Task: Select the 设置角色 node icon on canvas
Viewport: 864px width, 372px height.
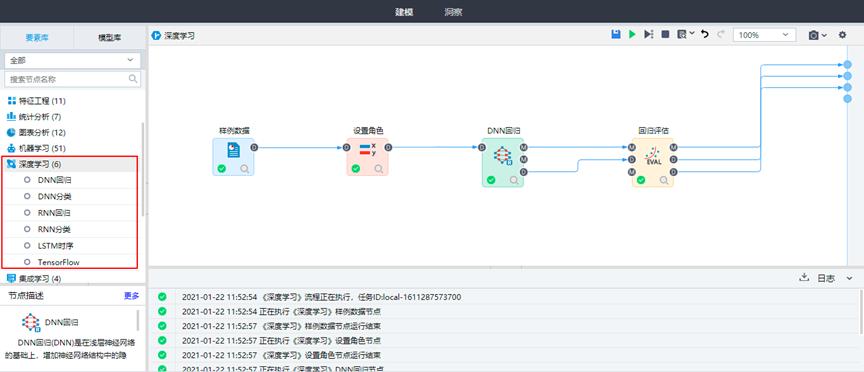Action: (x=368, y=149)
